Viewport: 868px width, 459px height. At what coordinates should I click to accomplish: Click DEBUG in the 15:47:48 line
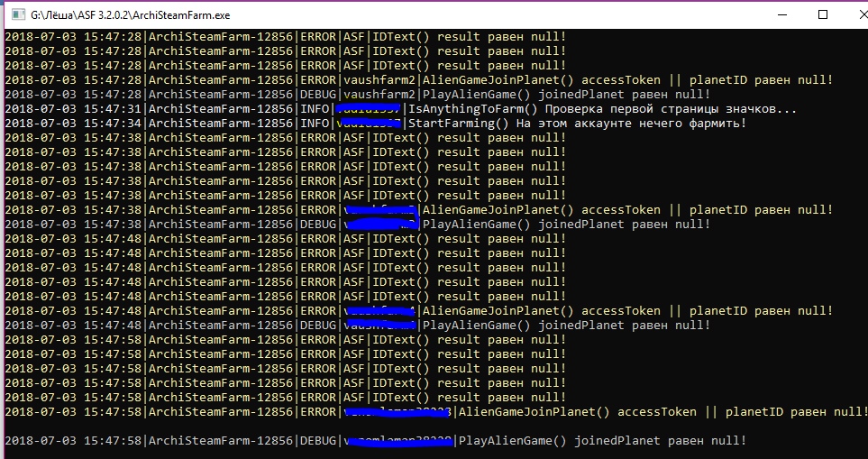tap(318, 325)
